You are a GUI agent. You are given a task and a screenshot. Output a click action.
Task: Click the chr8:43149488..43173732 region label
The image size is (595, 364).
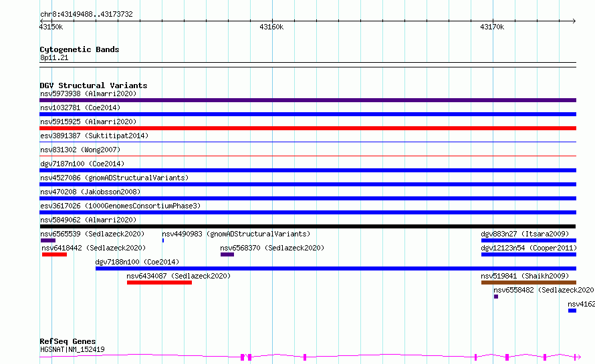coord(86,15)
